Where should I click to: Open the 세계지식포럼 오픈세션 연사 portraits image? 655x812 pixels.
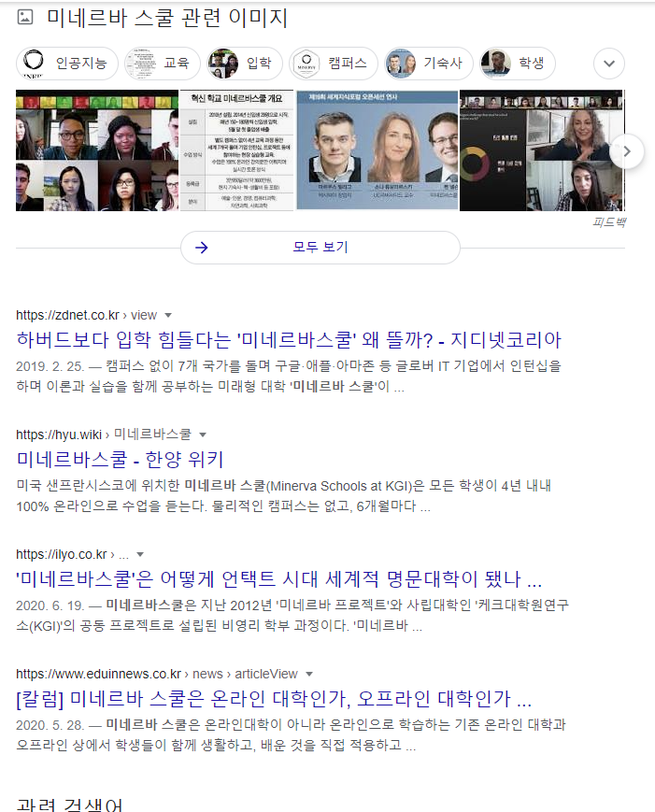pyautogui.click(x=377, y=150)
